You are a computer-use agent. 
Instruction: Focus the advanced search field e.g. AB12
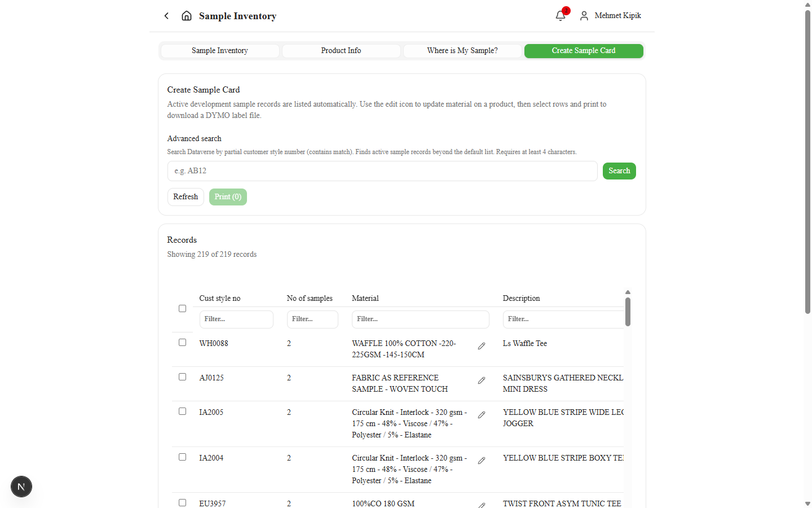(382, 171)
